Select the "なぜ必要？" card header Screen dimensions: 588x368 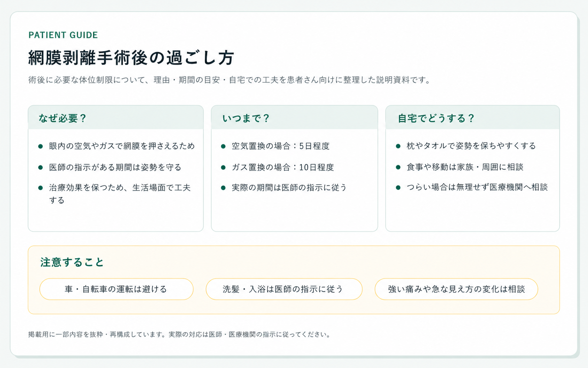[x=116, y=118]
